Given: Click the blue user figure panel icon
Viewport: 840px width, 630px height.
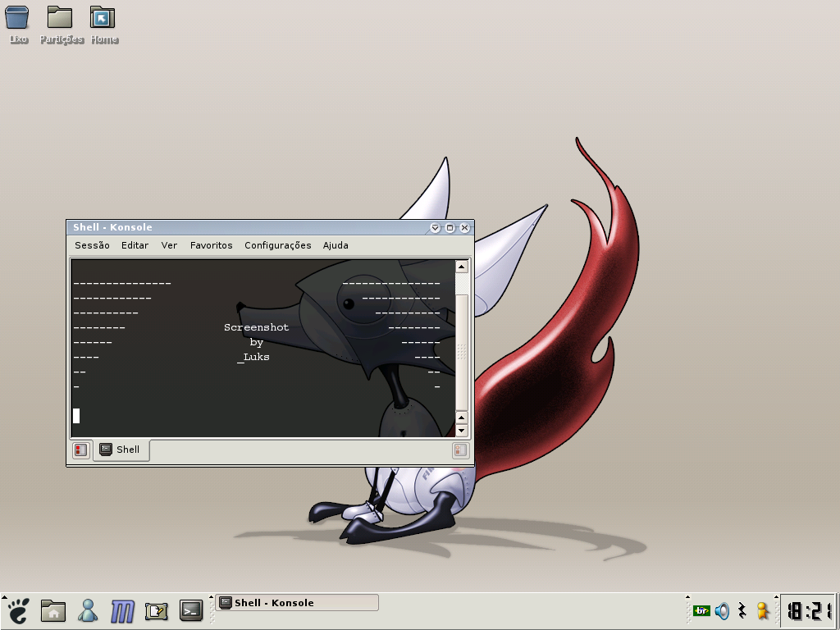Looking at the screenshot, I should click(88, 610).
